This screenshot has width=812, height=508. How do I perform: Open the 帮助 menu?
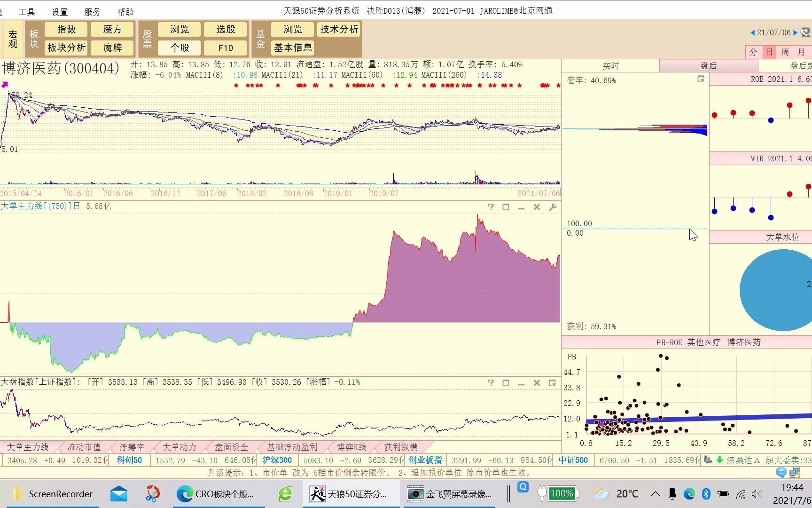[x=125, y=12]
